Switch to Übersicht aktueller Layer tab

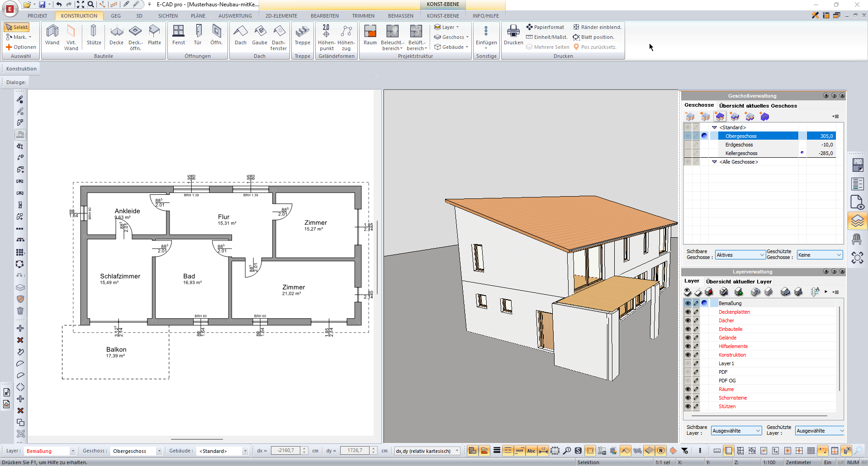pos(739,282)
